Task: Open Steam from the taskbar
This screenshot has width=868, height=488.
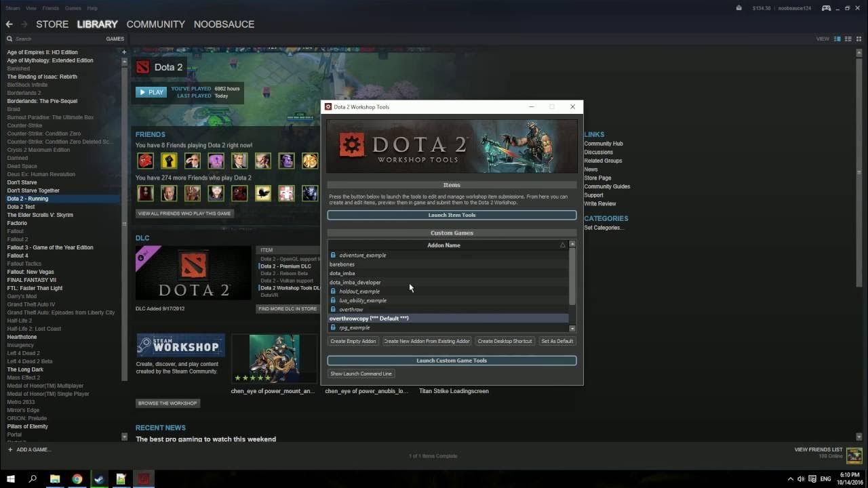Action: 99,479
